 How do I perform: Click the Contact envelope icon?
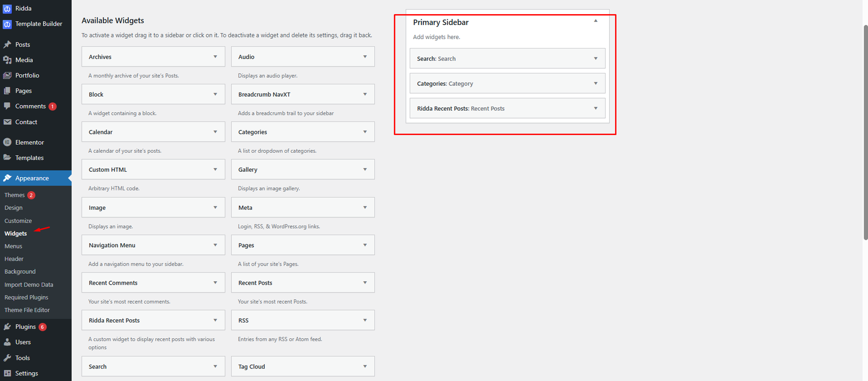(x=7, y=122)
